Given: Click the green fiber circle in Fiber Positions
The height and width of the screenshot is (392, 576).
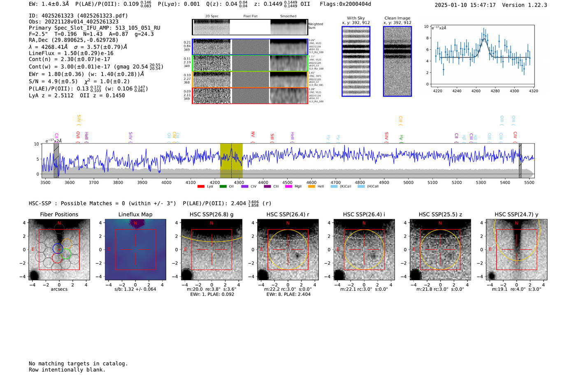Looking at the screenshot, I should pos(66,254).
